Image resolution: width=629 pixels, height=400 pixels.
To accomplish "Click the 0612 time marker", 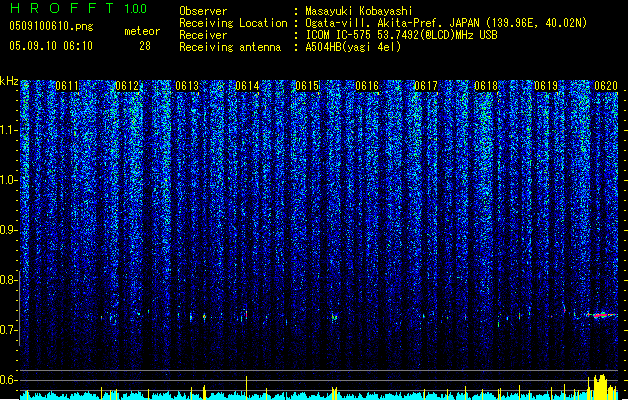I will pos(127,86).
